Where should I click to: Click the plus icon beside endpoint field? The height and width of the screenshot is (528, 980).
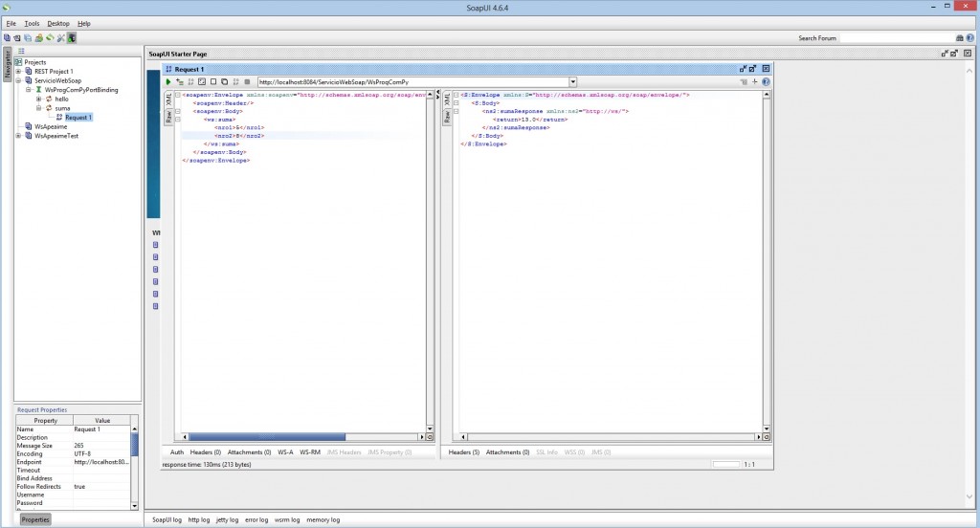(755, 82)
